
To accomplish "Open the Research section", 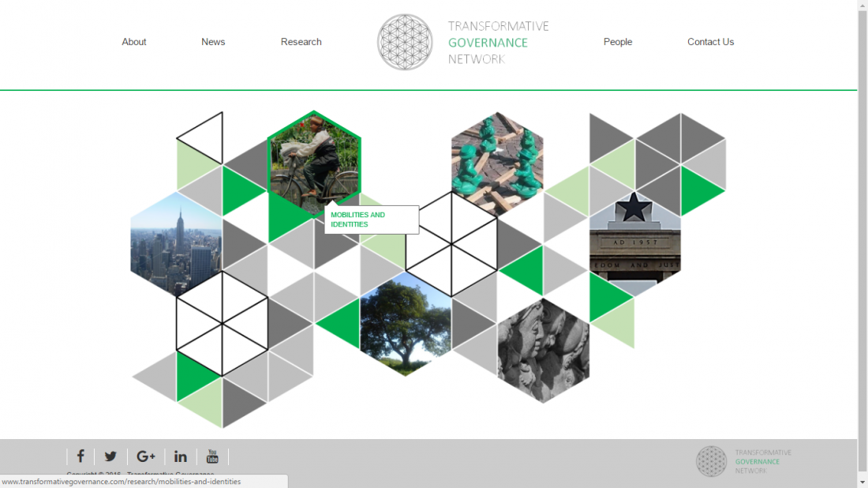I will click(301, 42).
